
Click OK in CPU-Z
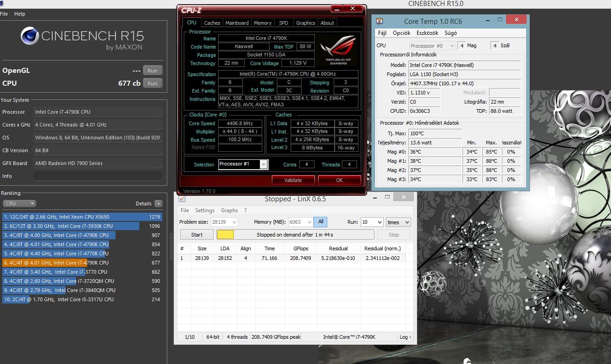tap(339, 180)
